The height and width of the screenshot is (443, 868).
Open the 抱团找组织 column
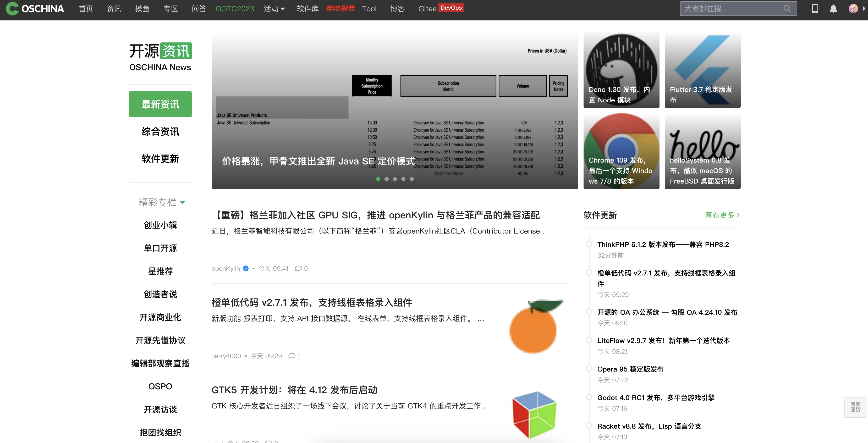160,432
